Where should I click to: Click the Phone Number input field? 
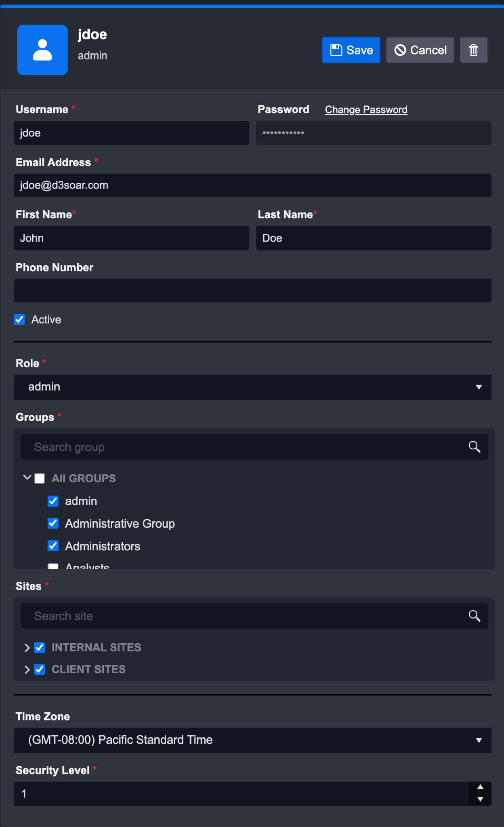(x=252, y=291)
